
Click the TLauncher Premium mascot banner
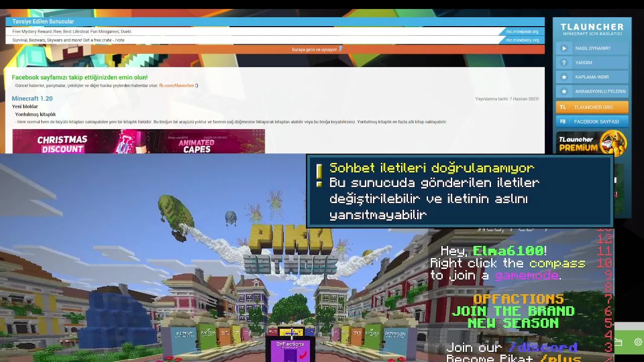592,143
